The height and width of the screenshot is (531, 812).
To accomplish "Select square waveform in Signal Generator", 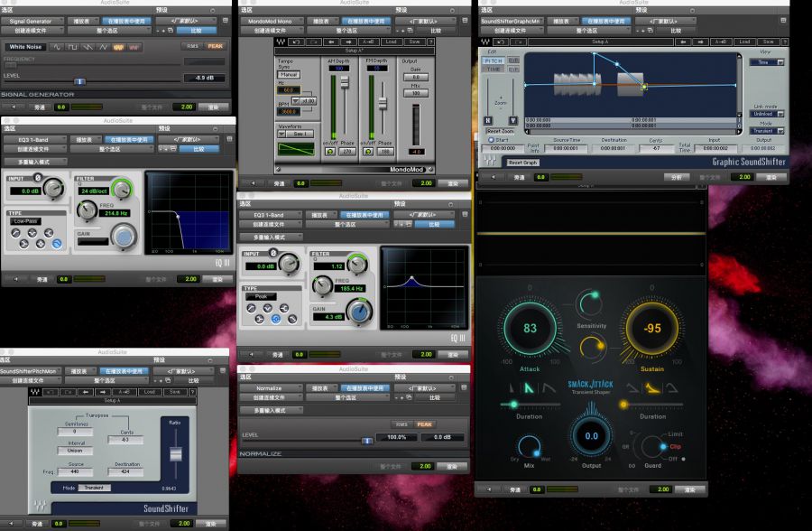I will point(72,47).
